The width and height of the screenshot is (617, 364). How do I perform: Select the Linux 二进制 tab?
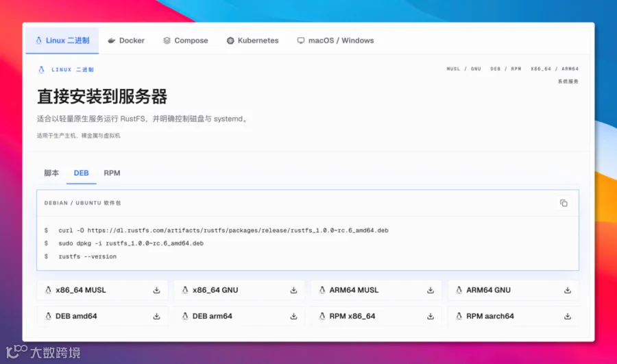click(62, 40)
